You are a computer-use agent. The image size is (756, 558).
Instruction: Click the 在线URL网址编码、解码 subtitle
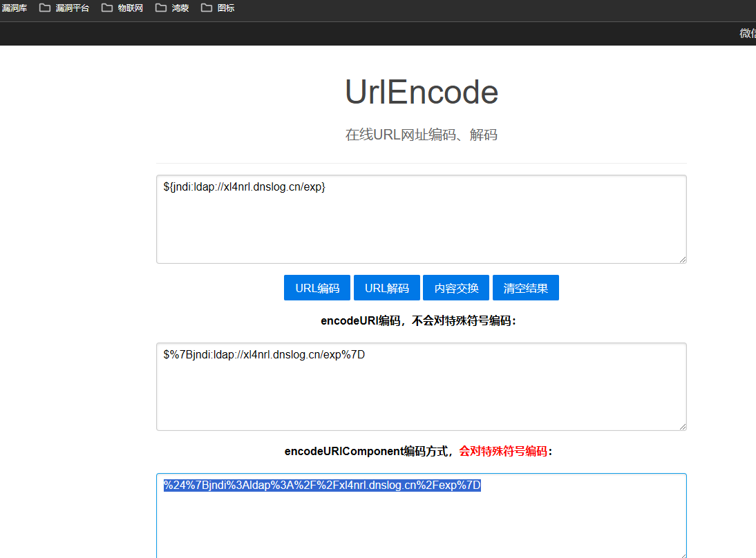click(422, 135)
